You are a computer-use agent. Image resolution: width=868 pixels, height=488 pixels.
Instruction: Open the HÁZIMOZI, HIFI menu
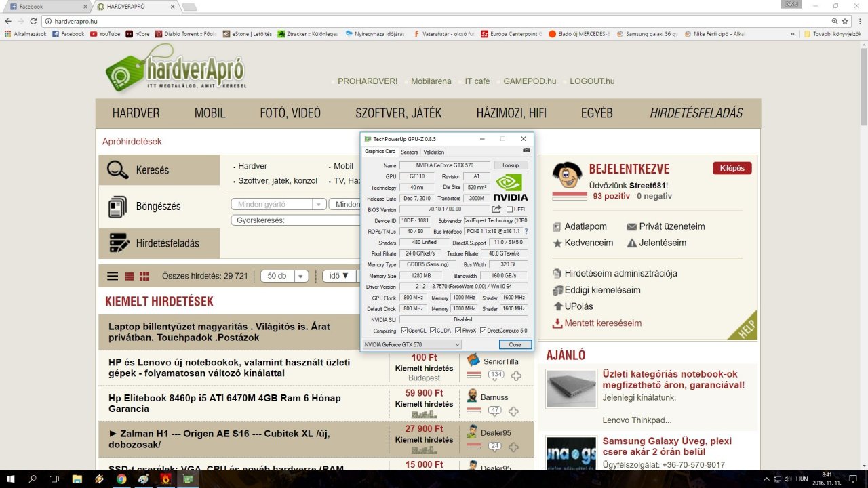(511, 113)
